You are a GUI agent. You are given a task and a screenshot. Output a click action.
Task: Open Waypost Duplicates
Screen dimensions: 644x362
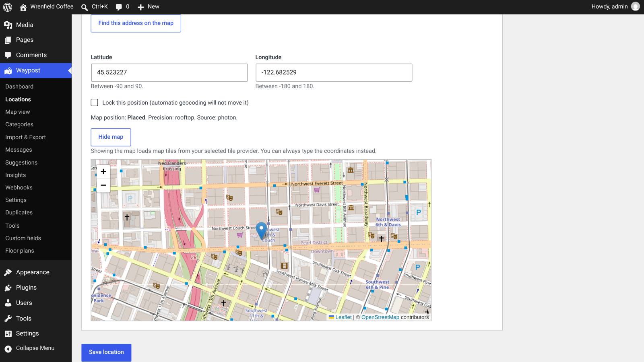(19, 212)
